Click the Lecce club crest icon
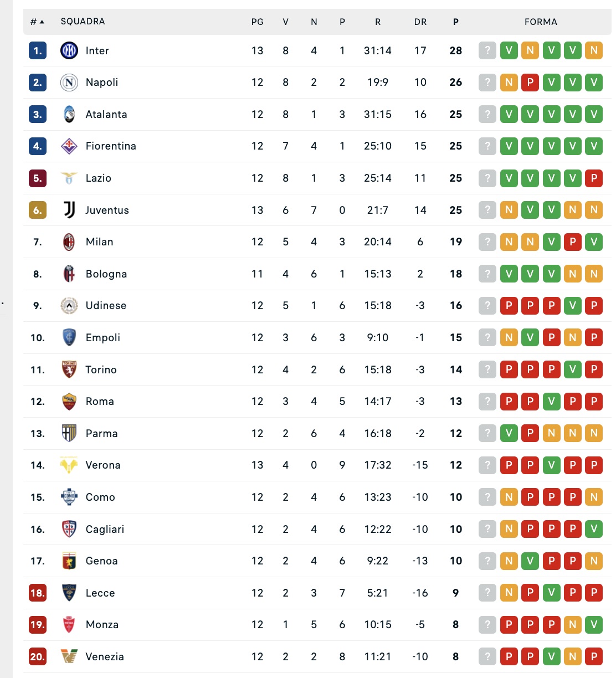This screenshot has width=616, height=678. (69, 593)
